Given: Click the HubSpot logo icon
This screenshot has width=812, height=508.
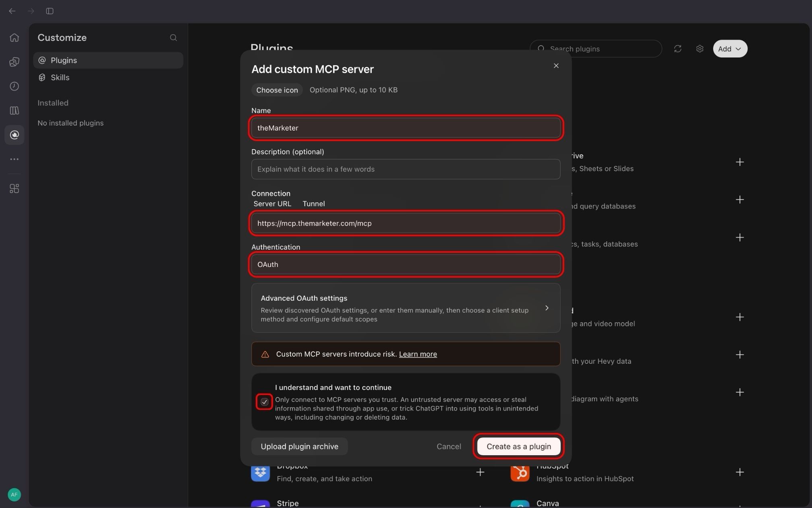Looking at the screenshot, I should (x=520, y=472).
